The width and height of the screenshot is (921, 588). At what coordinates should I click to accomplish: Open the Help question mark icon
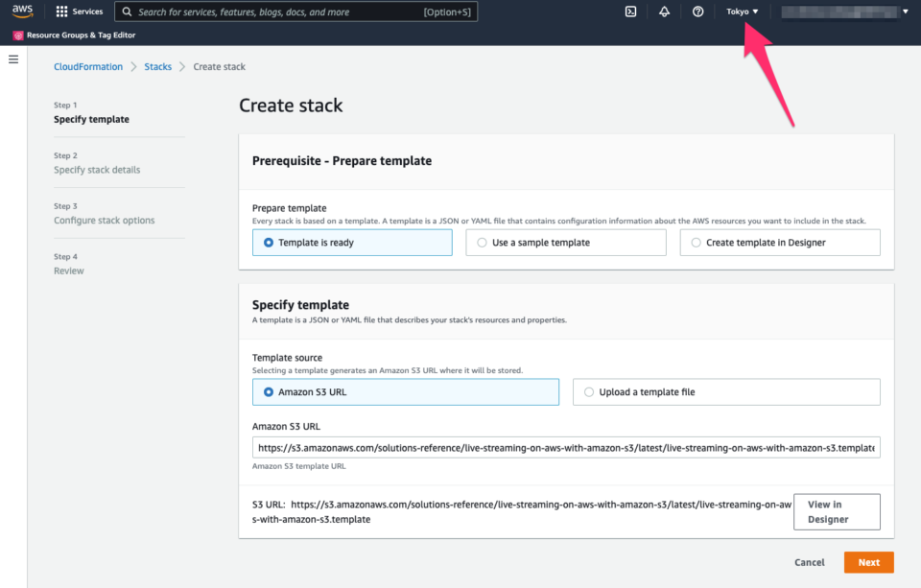[697, 12]
